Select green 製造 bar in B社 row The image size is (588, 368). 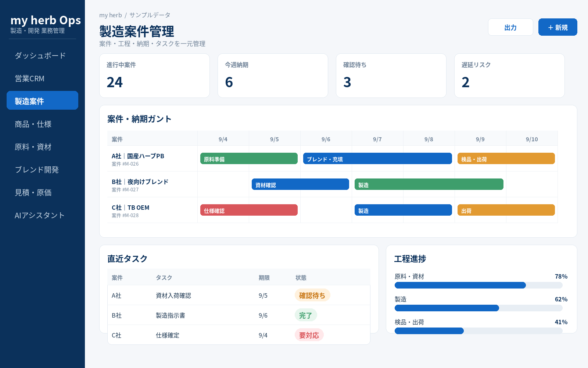click(429, 184)
